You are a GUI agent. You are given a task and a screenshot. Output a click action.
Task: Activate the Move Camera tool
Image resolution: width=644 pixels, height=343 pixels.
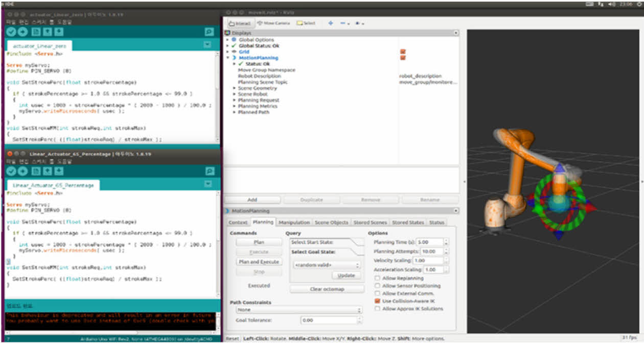pyautogui.click(x=273, y=23)
